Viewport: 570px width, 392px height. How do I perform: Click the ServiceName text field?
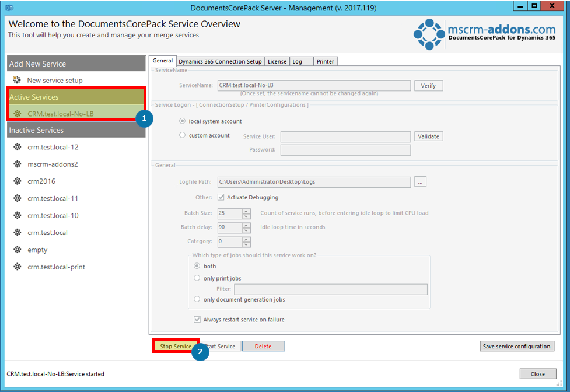(x=314, y=85)
